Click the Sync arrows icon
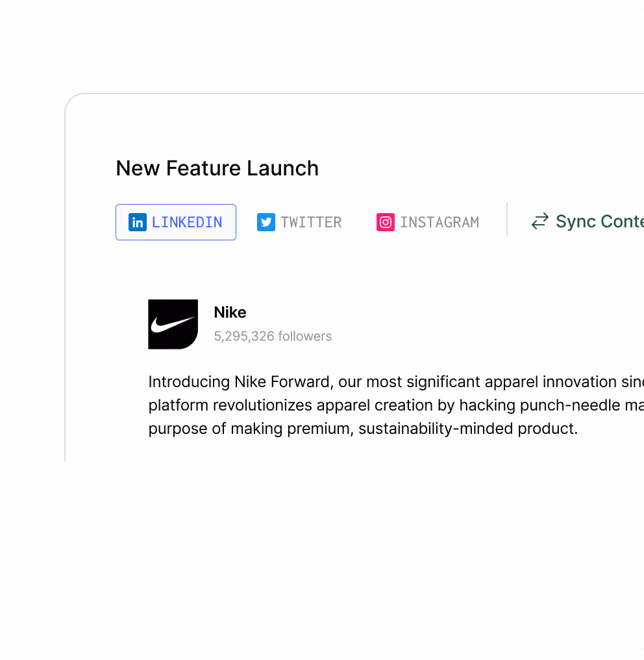 [539, 222]
